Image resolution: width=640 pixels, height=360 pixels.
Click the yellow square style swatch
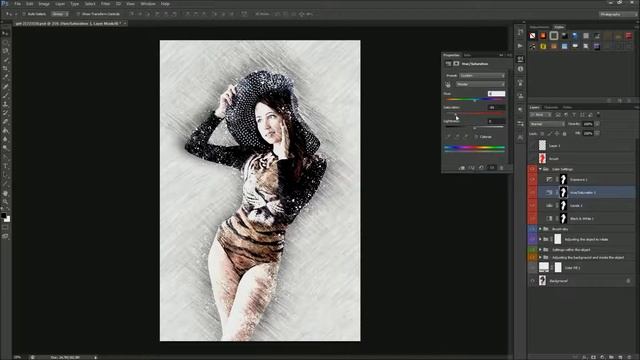point(543,46)
